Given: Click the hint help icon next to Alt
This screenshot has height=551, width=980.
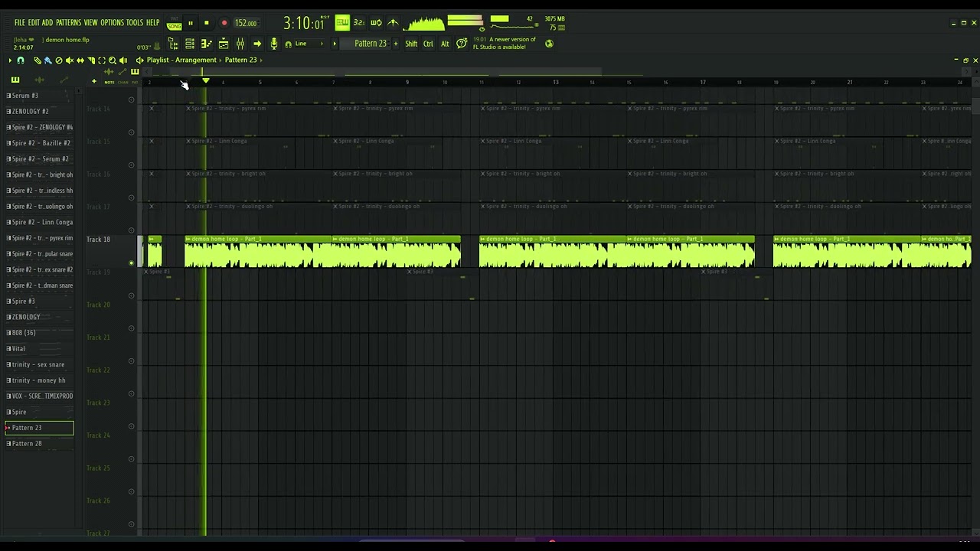Looking at the screenshot, I should [462, 44].
